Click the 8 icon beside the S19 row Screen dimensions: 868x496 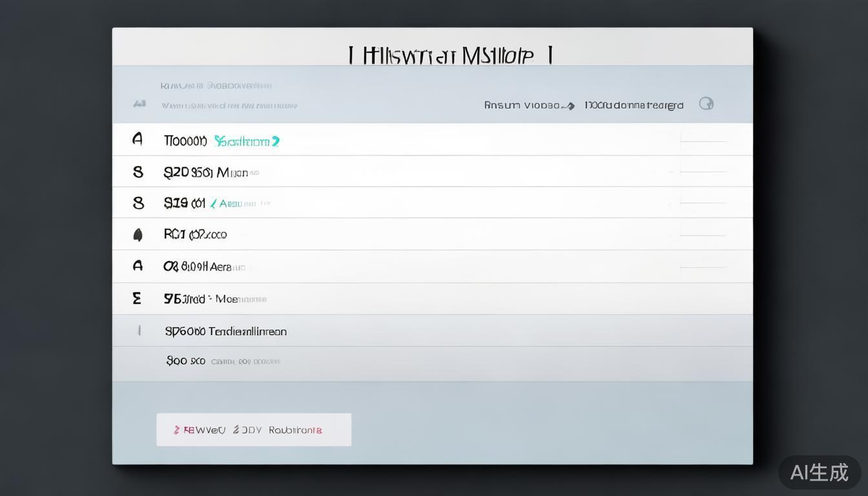[138, 203]
